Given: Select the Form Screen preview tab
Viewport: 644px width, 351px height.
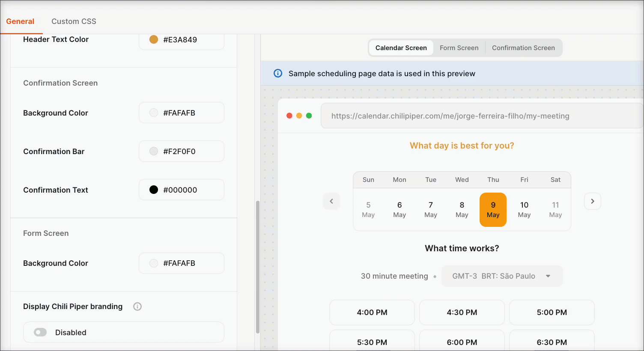Looking at the screenshot, I should 459,48.
